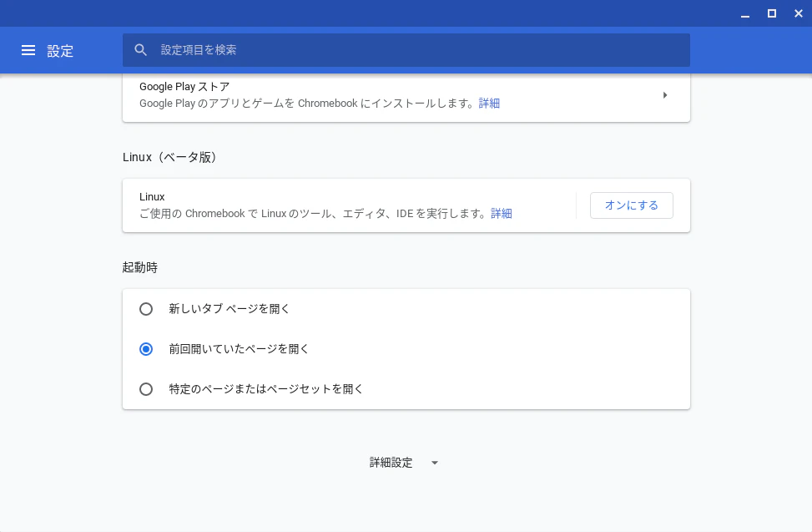Open 詳細 link for Google Play
The height and width of the screenshot is (532, 812).
coord(489,103)
